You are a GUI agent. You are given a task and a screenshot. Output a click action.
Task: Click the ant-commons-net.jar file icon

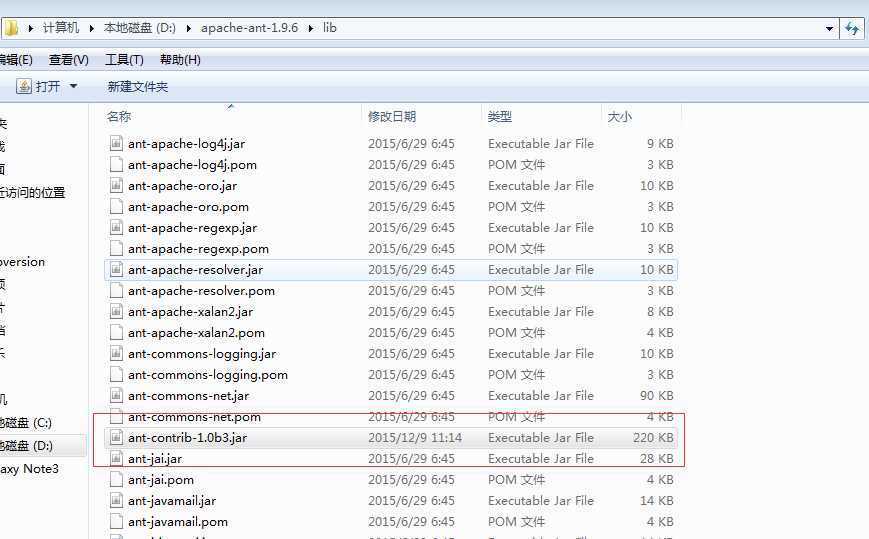tap(116, 396)
